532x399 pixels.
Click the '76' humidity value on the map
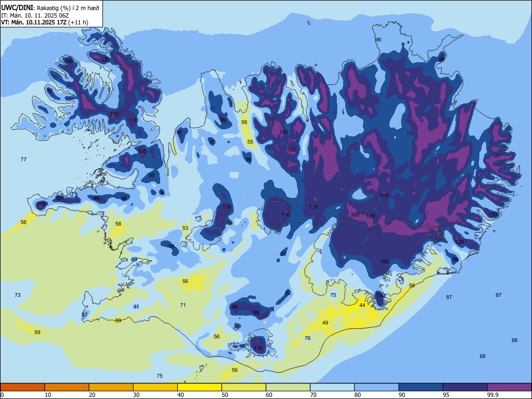click(x=307, y=338)
